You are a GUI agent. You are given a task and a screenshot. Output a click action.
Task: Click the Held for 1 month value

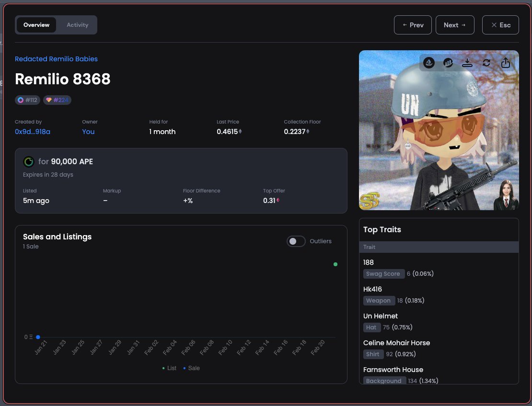(162, 132)
